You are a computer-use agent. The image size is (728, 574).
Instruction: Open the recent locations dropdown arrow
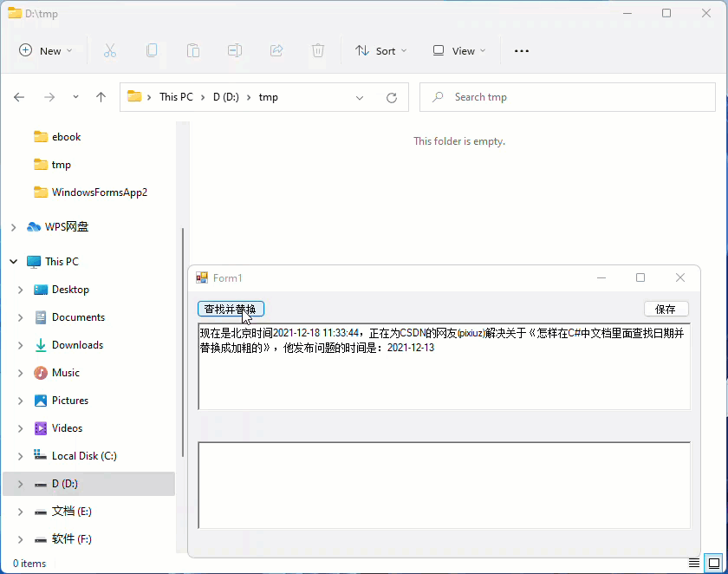pyautogui.click(x=75, y=97)
